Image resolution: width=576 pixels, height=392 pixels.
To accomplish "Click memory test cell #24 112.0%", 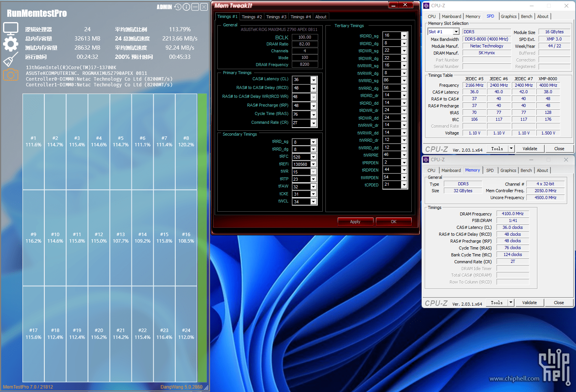I will 186,334.
